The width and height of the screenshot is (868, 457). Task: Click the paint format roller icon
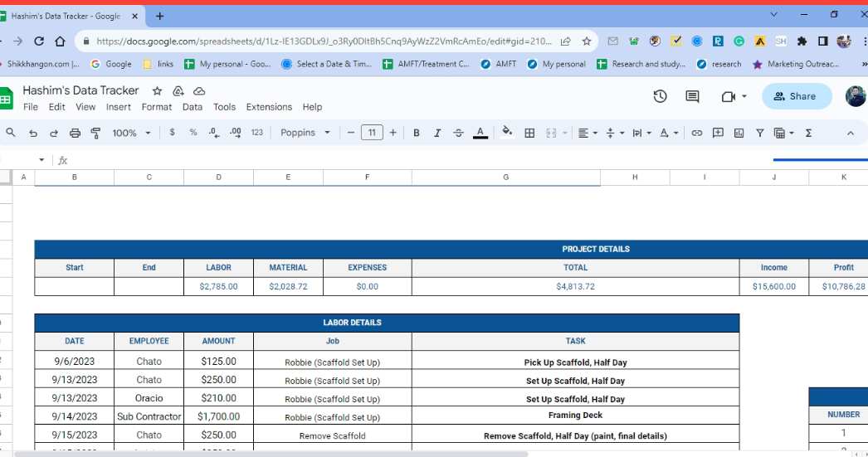95,133
